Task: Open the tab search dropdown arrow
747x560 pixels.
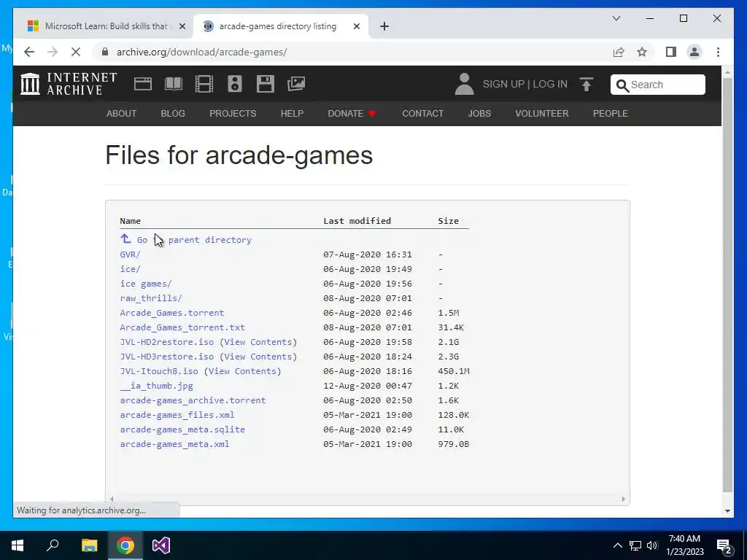Action: click(x=616, y=18)
